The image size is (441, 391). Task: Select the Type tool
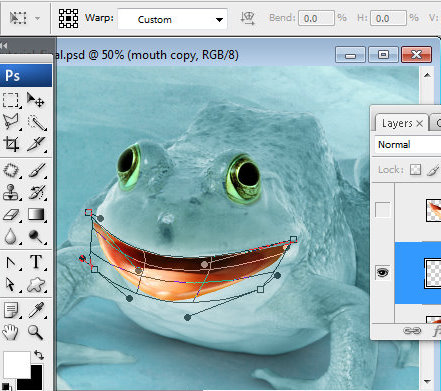pyautogui.click(x=36, y=262)
